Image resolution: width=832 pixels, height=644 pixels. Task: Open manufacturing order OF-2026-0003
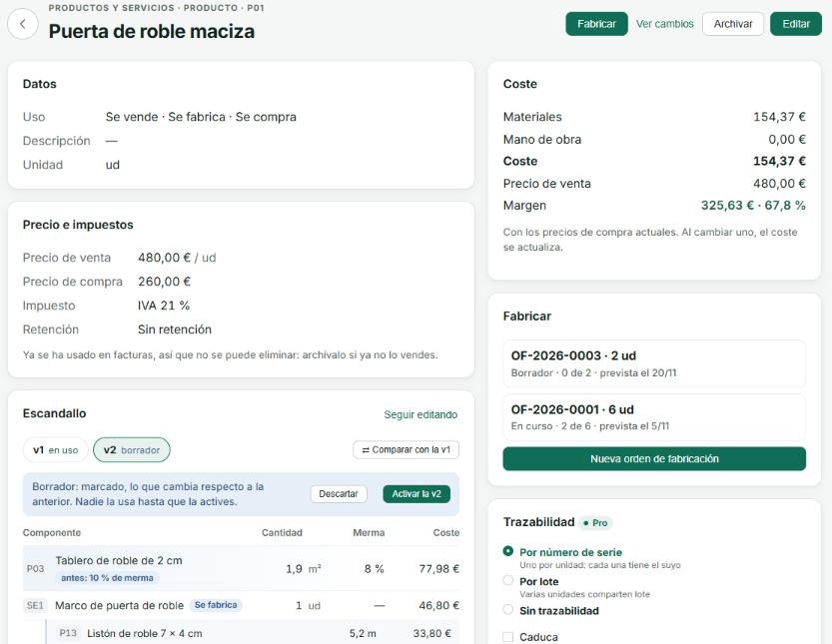point(654,363)
